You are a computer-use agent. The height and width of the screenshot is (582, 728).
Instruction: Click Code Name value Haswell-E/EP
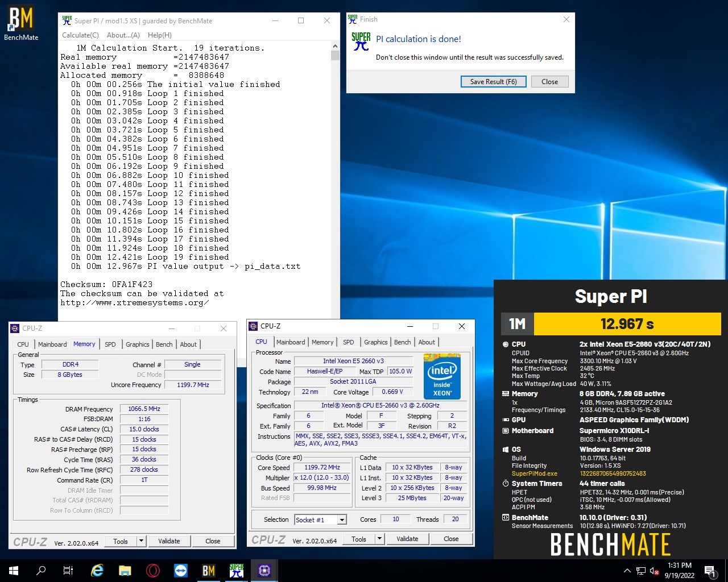point(325,371)
